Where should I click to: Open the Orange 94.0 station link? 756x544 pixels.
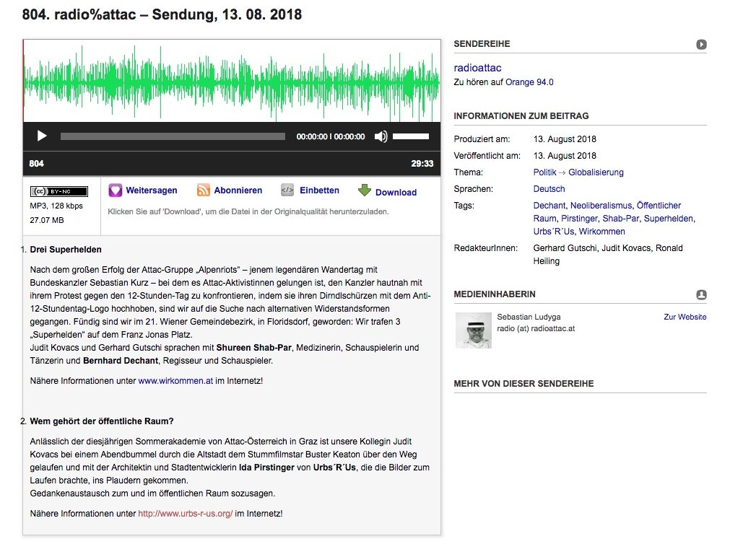pos(529,82)
